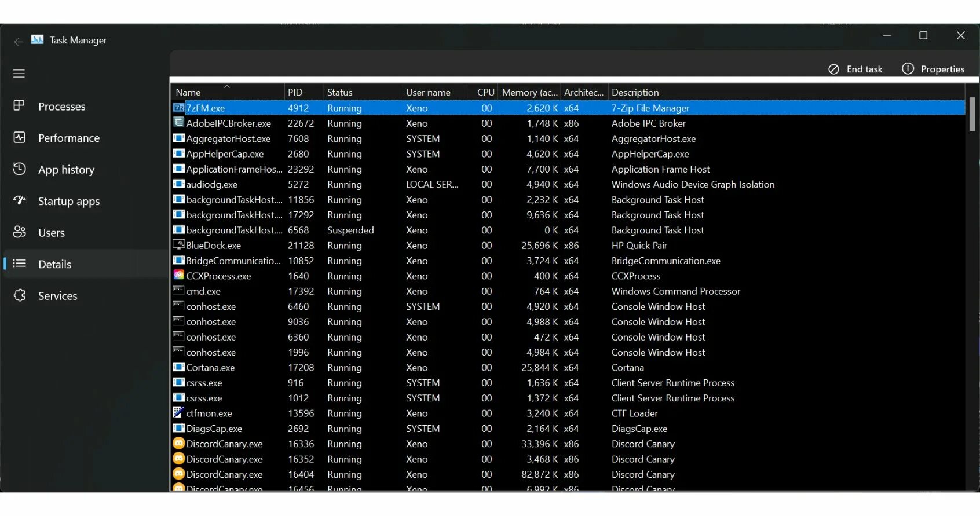The width and height of the screenshot is (980, 516).
Task: Click the Cortana.exe process icon
Action: [179, 367]
